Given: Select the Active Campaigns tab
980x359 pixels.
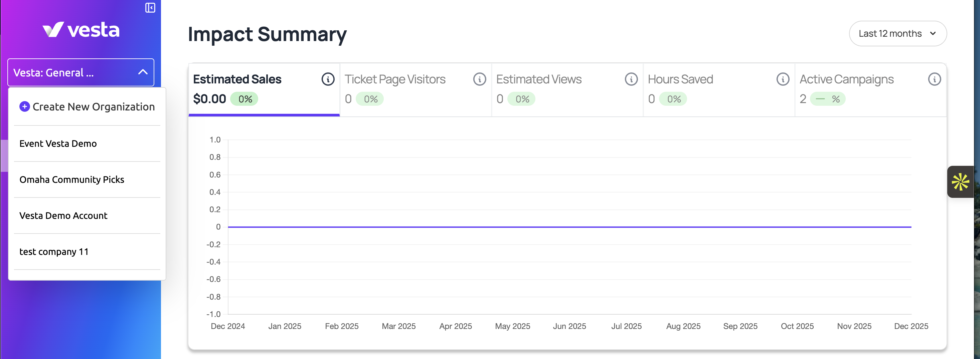Looking at the screenshot, I should [x=870, y=90].
